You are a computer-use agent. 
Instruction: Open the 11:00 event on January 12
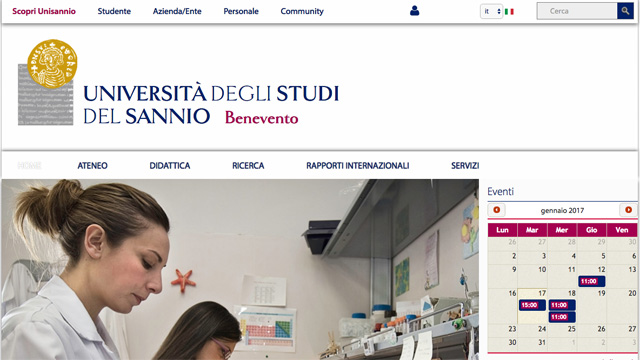[x=591, y=281]
